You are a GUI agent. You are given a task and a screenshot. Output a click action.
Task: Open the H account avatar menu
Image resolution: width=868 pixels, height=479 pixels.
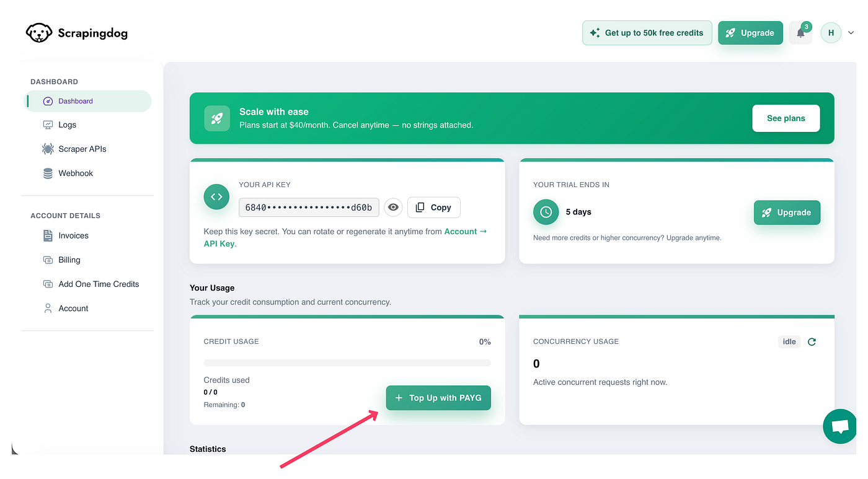831,33
